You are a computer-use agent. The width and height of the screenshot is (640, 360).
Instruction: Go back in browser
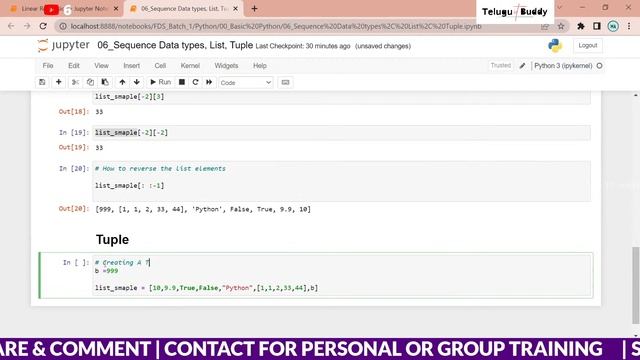(11, 26)
